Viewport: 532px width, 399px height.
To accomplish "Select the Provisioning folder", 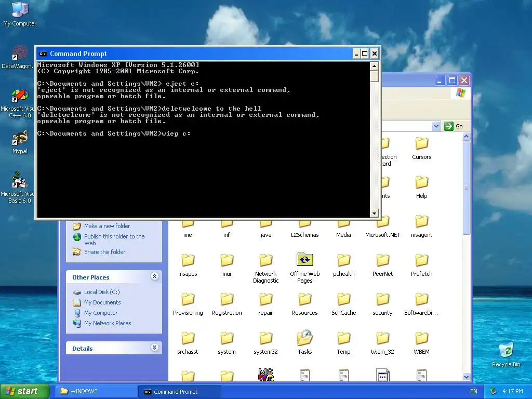I will (188, 304).
